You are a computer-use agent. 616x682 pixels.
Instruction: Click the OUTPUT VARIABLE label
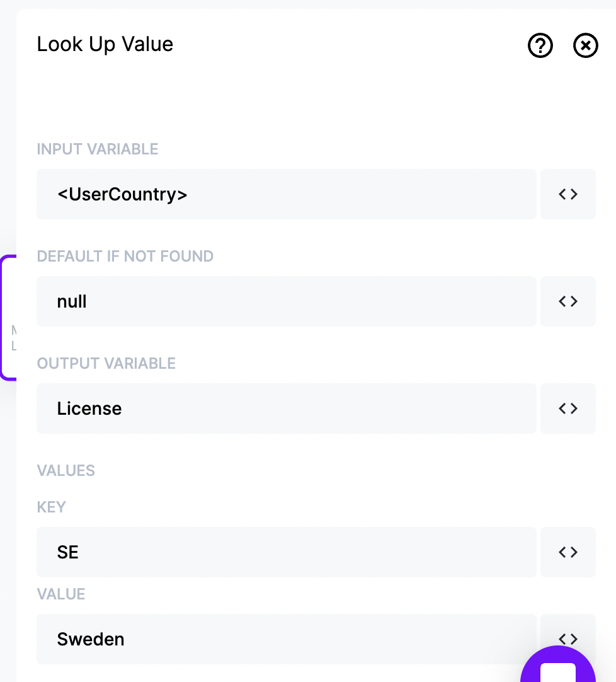(106, 363)
